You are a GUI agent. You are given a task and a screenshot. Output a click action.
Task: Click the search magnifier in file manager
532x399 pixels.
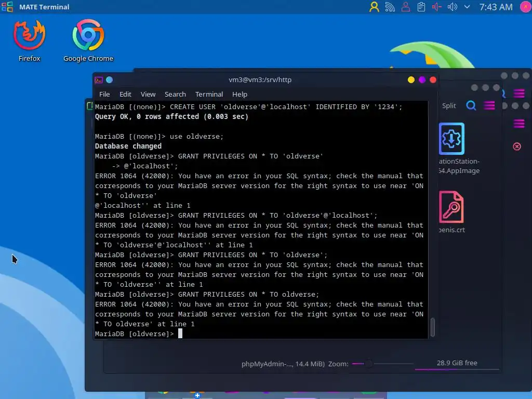[x=471, y=106]
